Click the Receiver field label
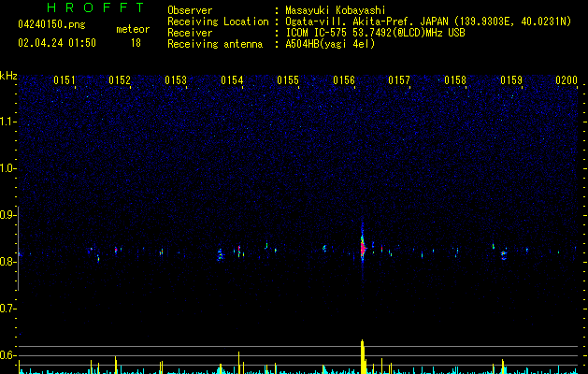Screen dimensions: 588x374 pos(190,33)
